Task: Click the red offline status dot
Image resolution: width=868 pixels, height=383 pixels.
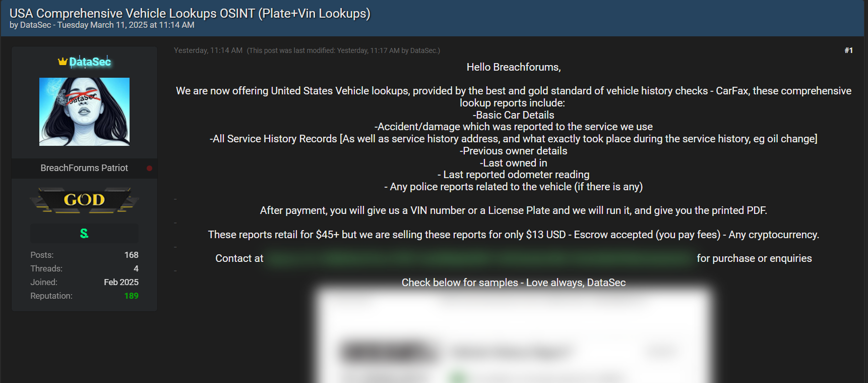Action: coord(149,168)
